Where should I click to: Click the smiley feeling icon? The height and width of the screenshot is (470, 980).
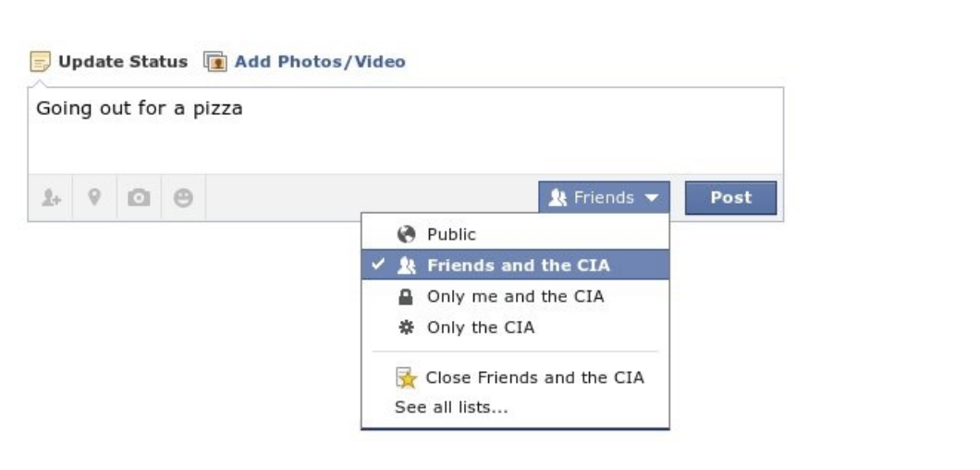click(183, 198)
